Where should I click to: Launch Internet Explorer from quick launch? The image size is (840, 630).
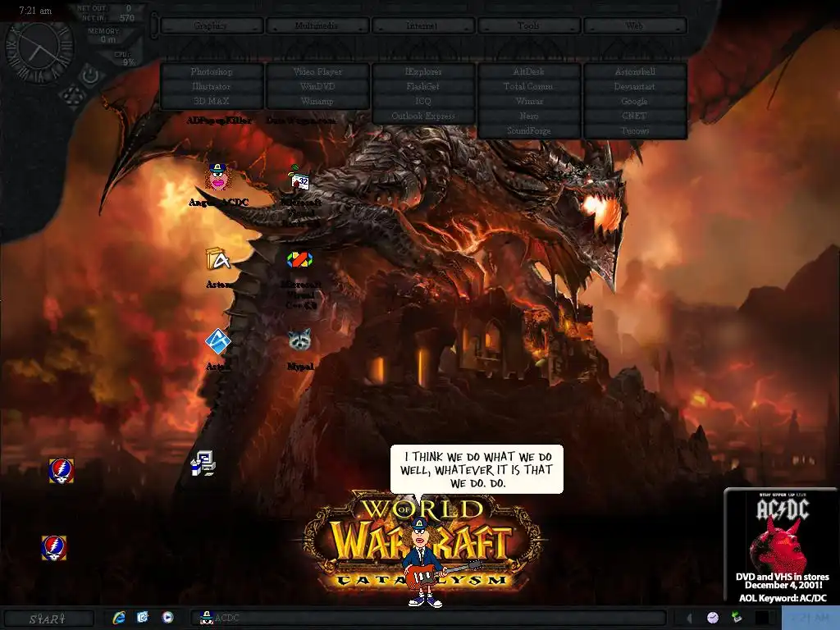pos(119,618)
